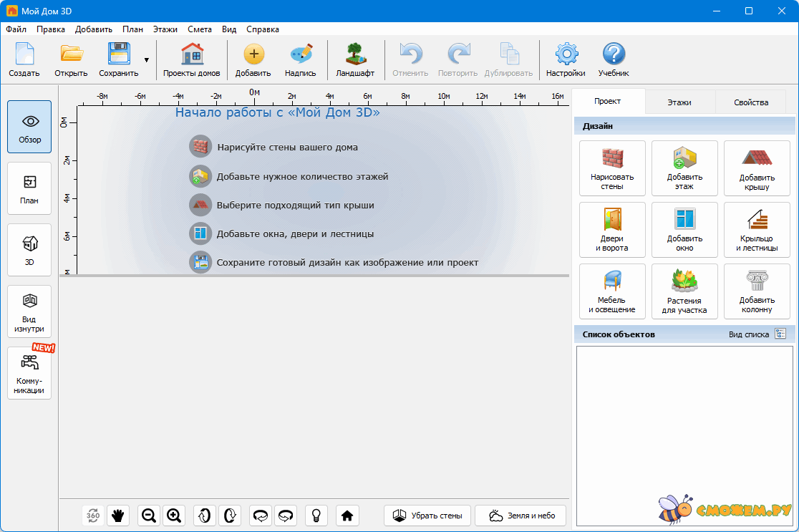Save the project with the Сохранить floppy icon
Image resolution: width=799 pixels, height=532 pixels.
[x=119, y=59]
